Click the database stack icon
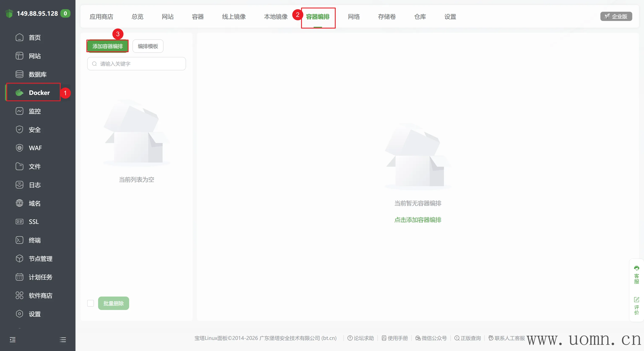644x351 pixels. pyautogui.click(x=19, y=74)
